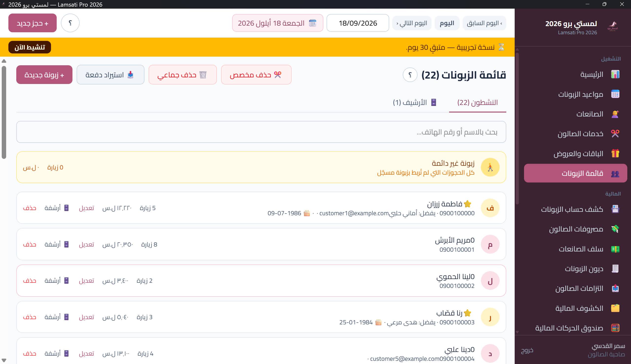Image resolution: width=631 pixels, height=364 pixels.
Task: Click the sidebar scroll down arrow
Action: [x=517, y=332]
